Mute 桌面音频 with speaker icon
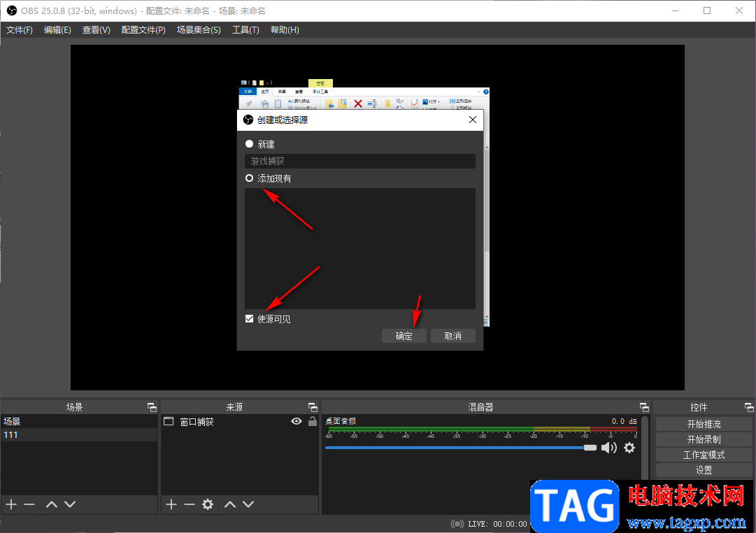The height and width of the screenshot is (533, 756). (609, 448)
